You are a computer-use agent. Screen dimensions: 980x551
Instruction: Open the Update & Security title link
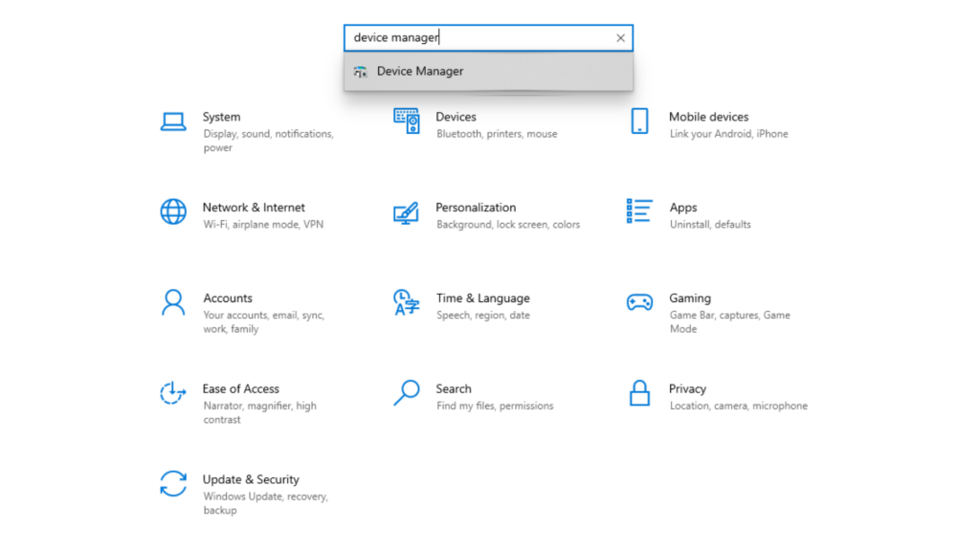point(251,479)
